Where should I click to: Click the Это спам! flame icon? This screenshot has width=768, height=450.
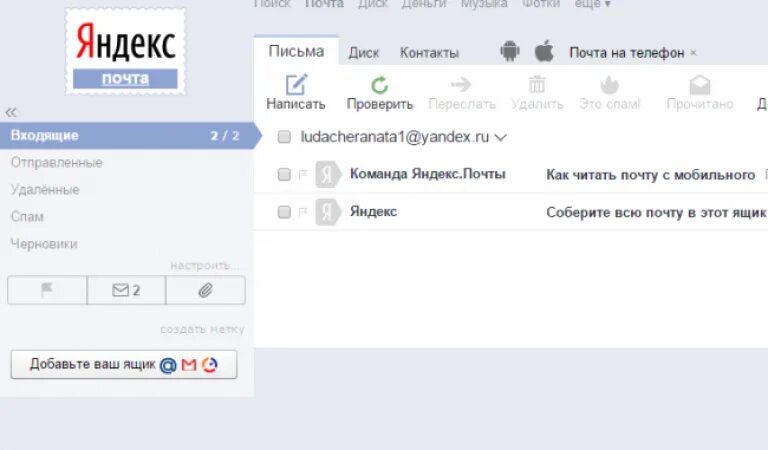(x=609, y=85)
